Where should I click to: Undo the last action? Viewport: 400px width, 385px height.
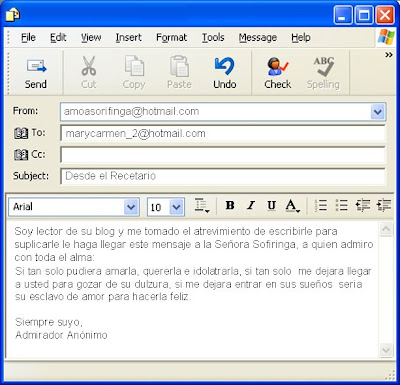click(225, 73)
